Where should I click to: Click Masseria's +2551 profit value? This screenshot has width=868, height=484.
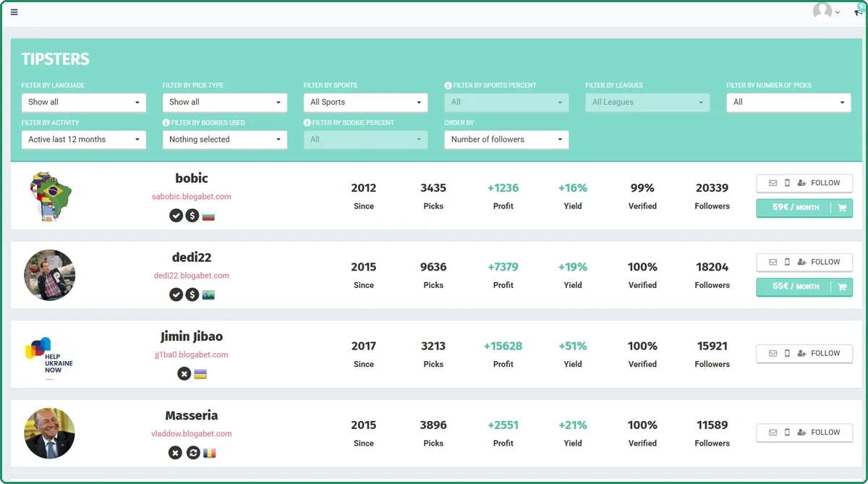coord(503,425)
